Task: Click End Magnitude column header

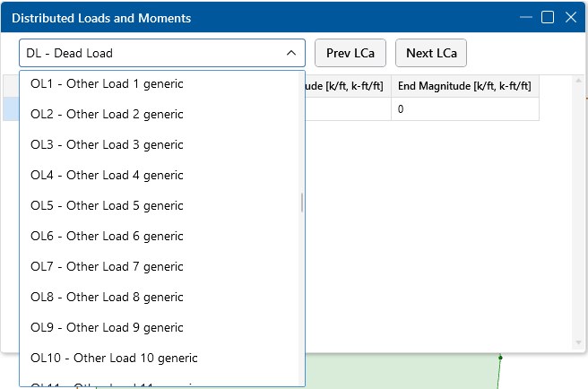Action: (464, 86)
